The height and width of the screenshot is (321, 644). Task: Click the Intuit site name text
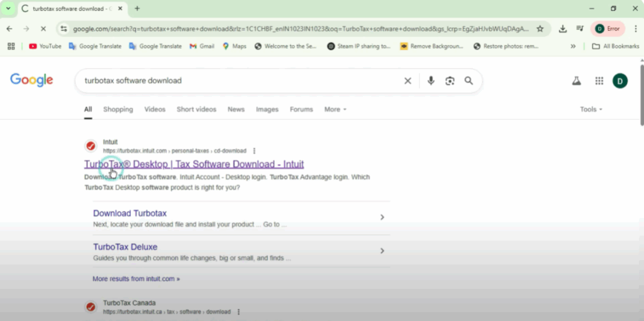pyautogui.click(x=110, y=142)
